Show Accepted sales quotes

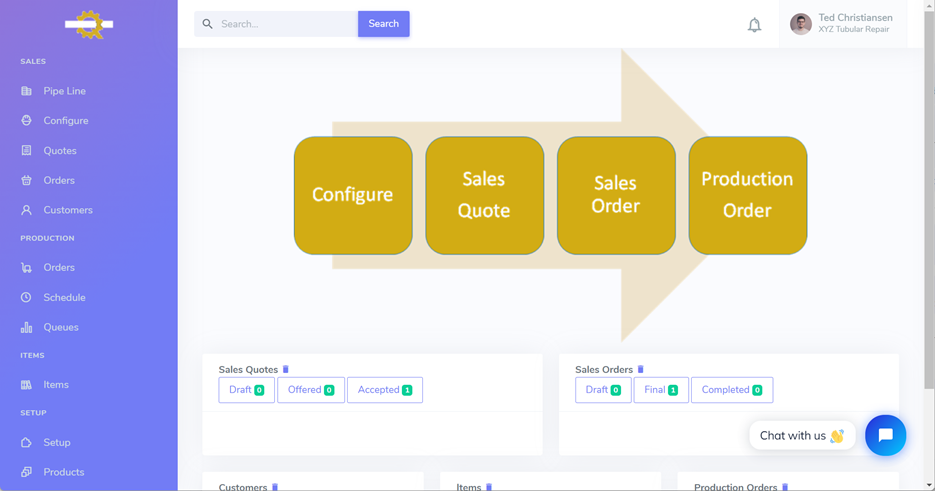(385, 390)
